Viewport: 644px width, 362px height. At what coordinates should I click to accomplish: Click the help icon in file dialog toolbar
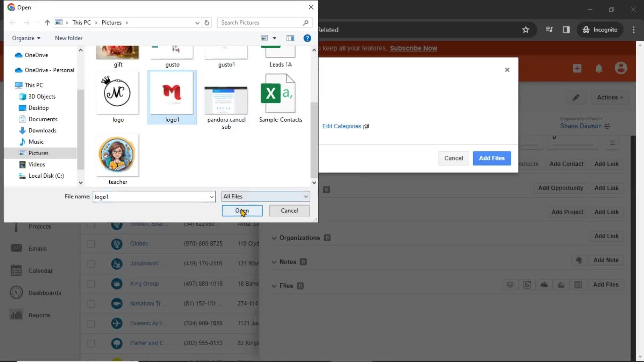click(x=308, y=38)
